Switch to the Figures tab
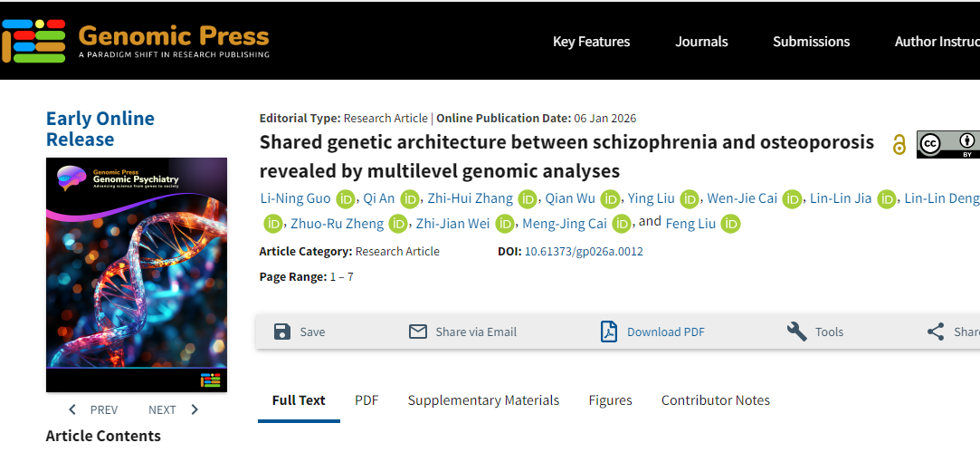The width and height of the screenshot is (980, 452). (610, 400)
